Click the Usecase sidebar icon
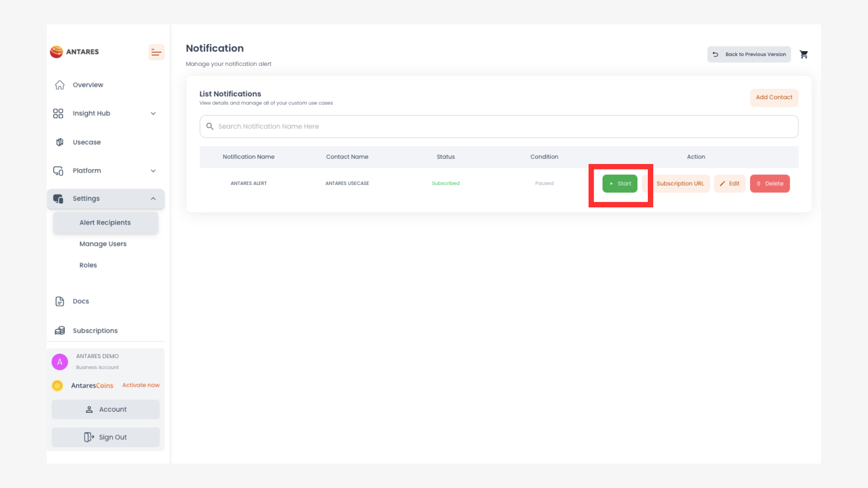This screenshot has height=488, width=868. 60,142
